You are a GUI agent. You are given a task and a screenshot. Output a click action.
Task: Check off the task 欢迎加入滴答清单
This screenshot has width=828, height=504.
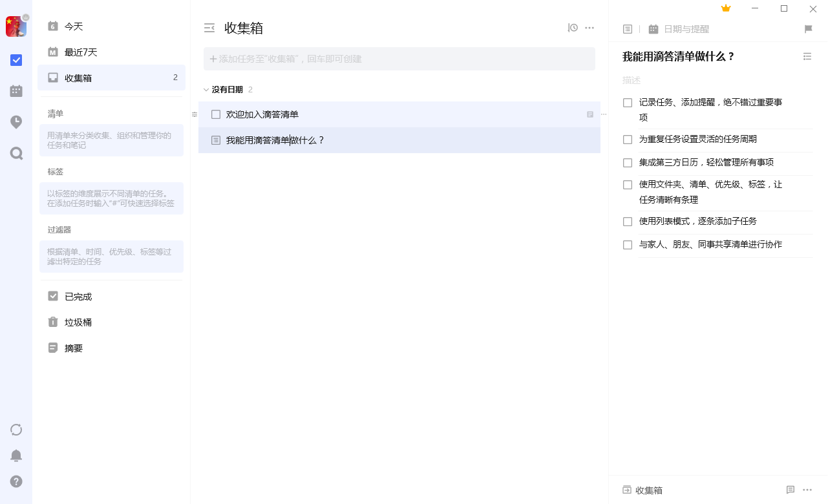tap(216, 114)
